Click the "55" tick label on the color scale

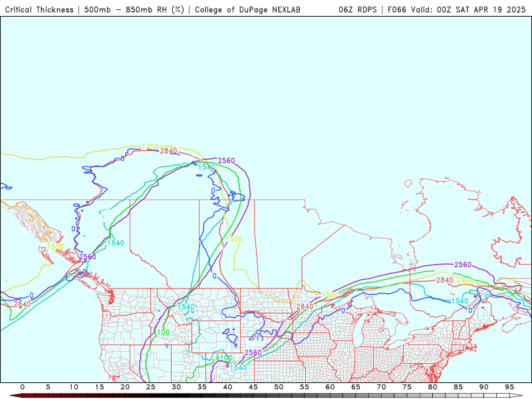[x=305, y=387]
